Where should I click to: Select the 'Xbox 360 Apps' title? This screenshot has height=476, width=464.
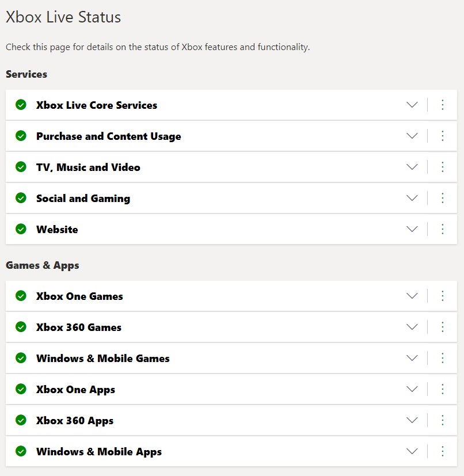pyautogui.click(x=75, y=421)
